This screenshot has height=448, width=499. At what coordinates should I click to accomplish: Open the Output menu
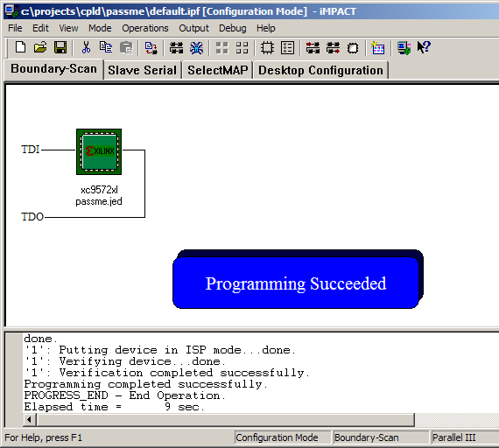193,28
